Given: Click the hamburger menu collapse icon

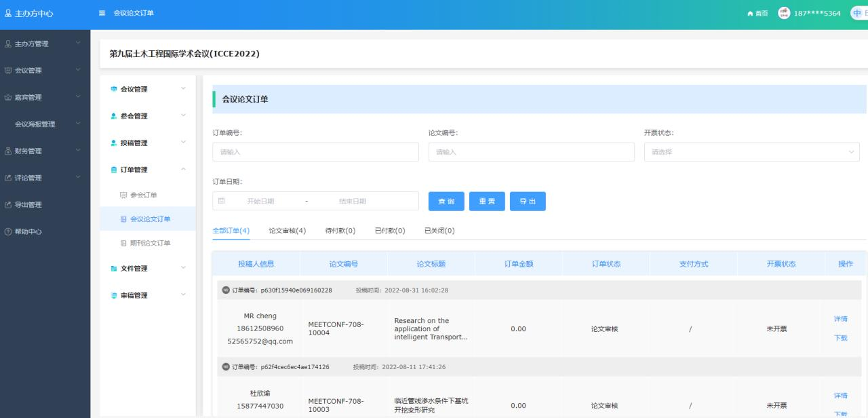Looking at the screenshot, I should 102,14.
